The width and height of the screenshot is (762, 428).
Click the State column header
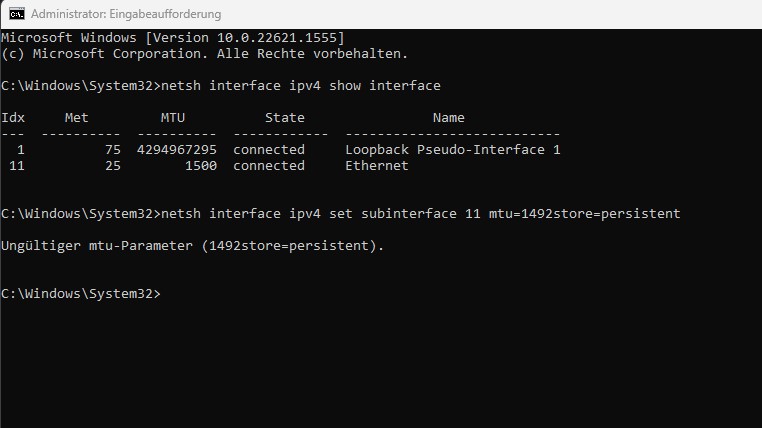pyautogui.click(x=285, y=118)
